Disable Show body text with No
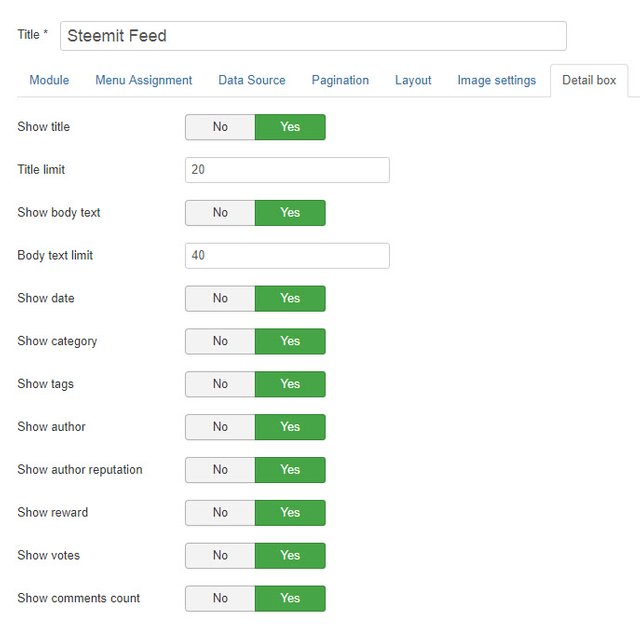 coord(220,213)
